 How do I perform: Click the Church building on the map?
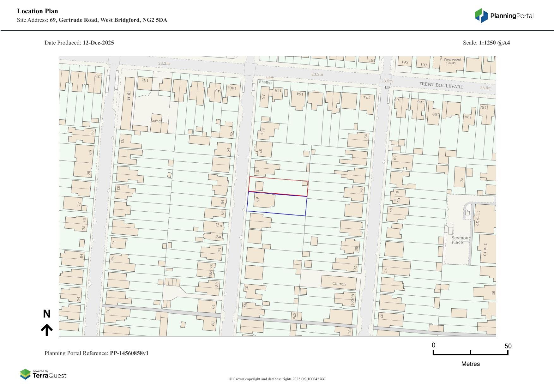click(339, 282)
